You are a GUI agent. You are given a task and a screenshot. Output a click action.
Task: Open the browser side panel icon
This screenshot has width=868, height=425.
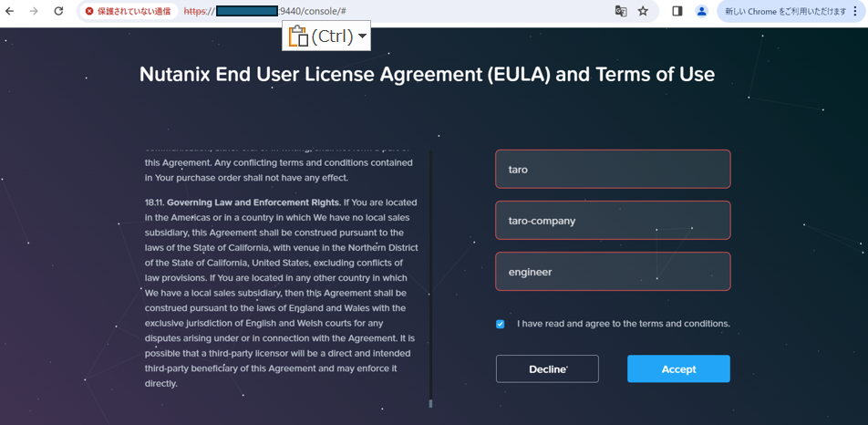(x=677, y=11)
